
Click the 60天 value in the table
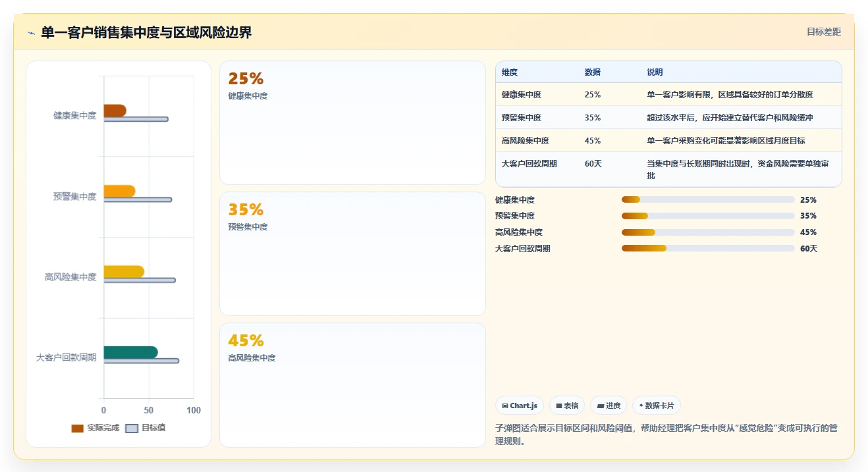[x=593, y=164]
